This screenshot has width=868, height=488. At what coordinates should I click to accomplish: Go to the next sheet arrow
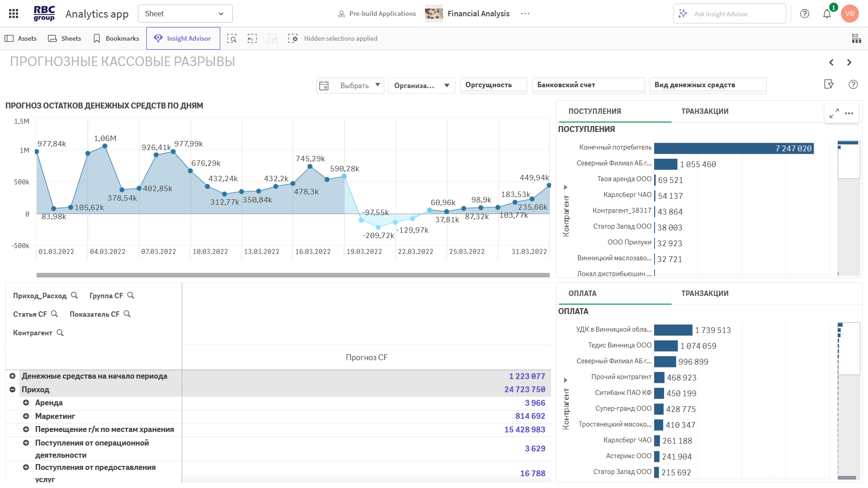tap(849, 62)
